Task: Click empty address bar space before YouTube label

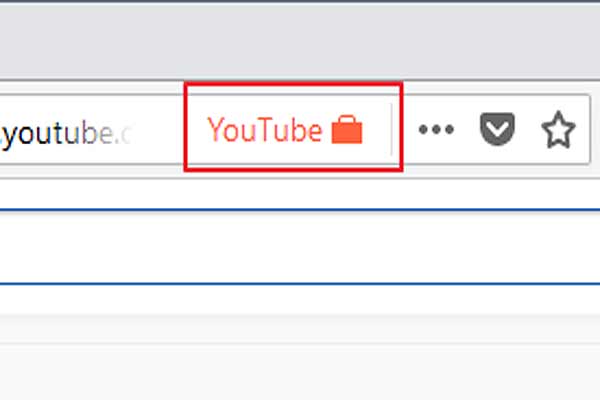Action: click(x=159, y=129)
